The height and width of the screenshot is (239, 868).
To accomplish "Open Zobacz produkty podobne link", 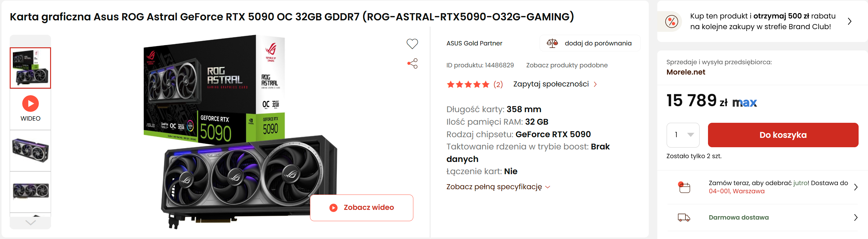I will point(567,65).
